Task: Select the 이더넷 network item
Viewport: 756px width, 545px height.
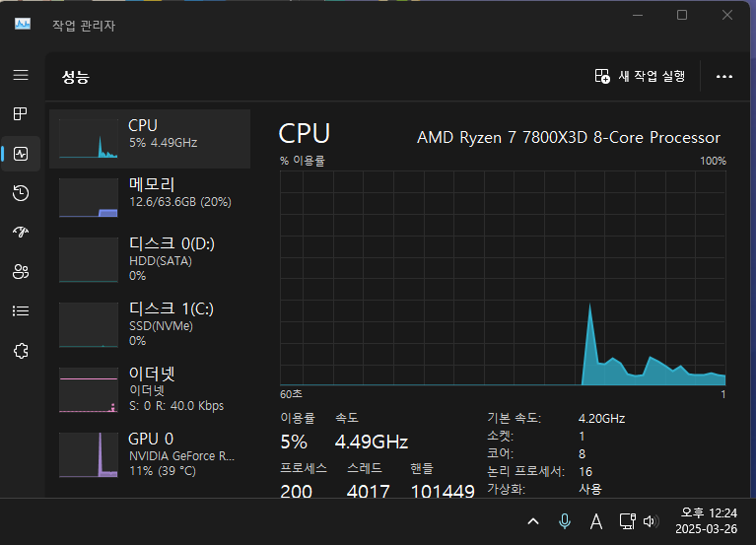Action: click(x=150, y=389)
